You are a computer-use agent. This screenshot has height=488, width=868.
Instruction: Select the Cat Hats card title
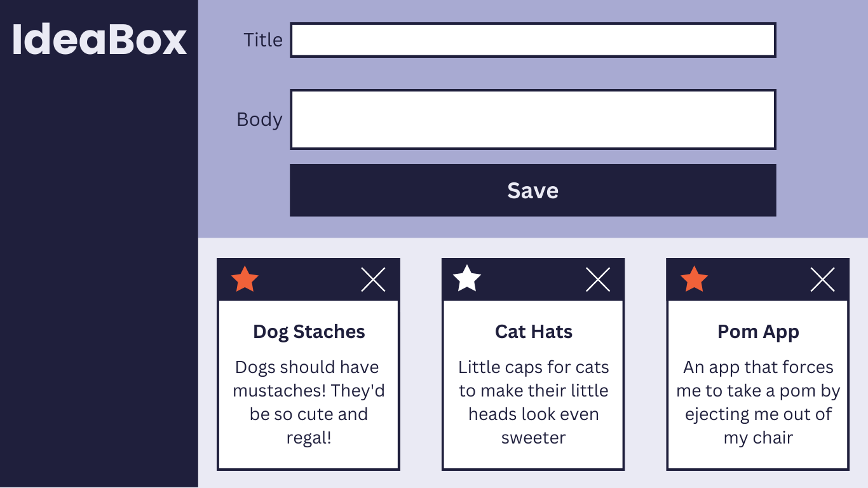coord(534,332)
